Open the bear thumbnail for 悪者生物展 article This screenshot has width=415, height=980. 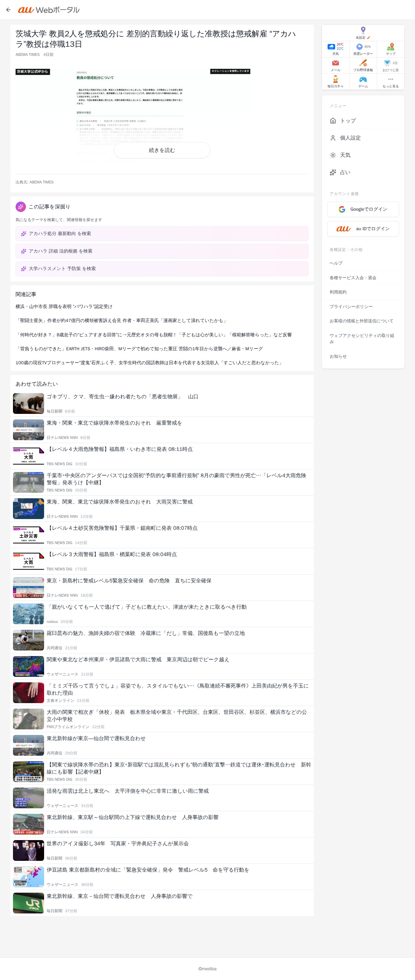(x=29, y=403)
